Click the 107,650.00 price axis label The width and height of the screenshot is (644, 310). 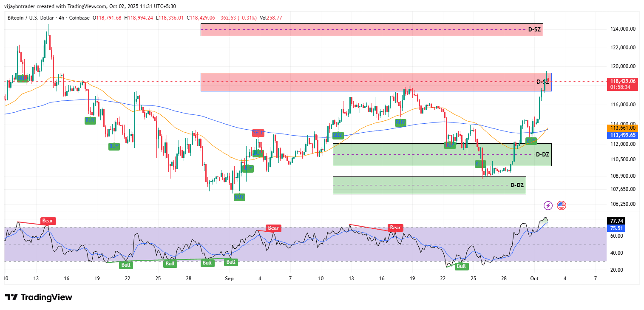click(x=623, y=189)
